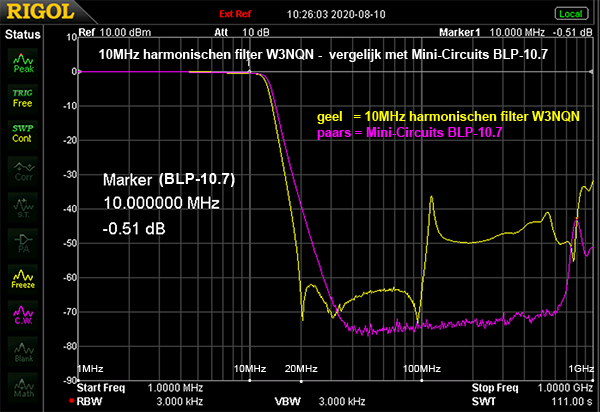Screen dimensions: 600x412
Task: Click the -40 amplitude axis label
Action: [70, 209]
